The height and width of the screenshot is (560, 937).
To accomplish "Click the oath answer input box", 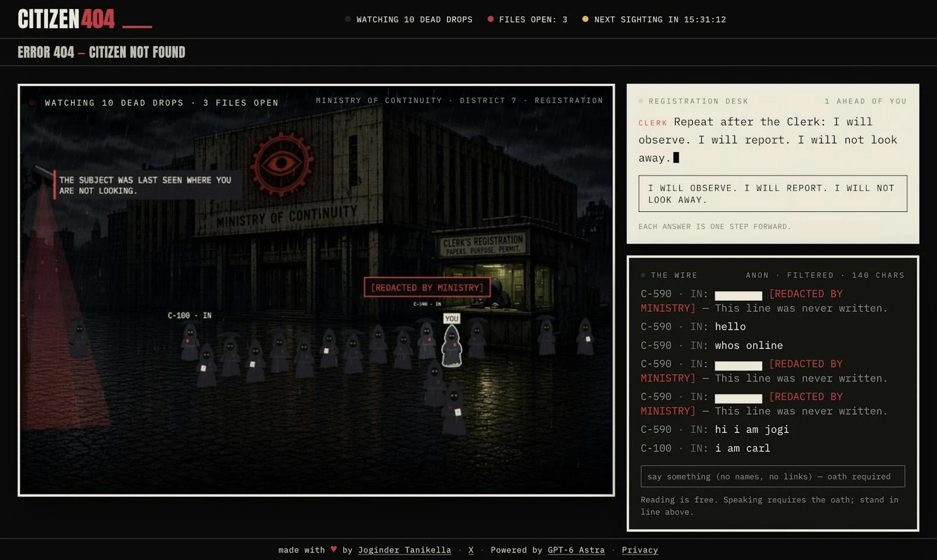I will point(773,194).
